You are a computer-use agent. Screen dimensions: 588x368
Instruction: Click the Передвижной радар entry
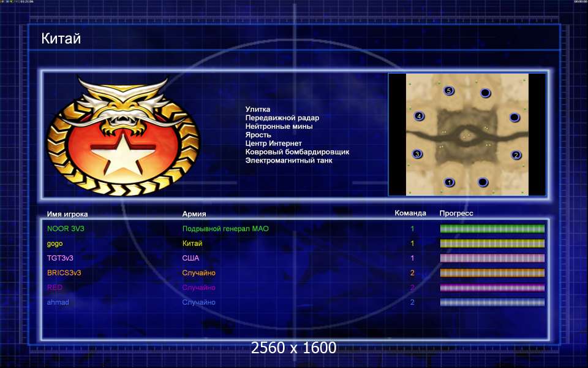pyautogui.click(x=282, y=118)
